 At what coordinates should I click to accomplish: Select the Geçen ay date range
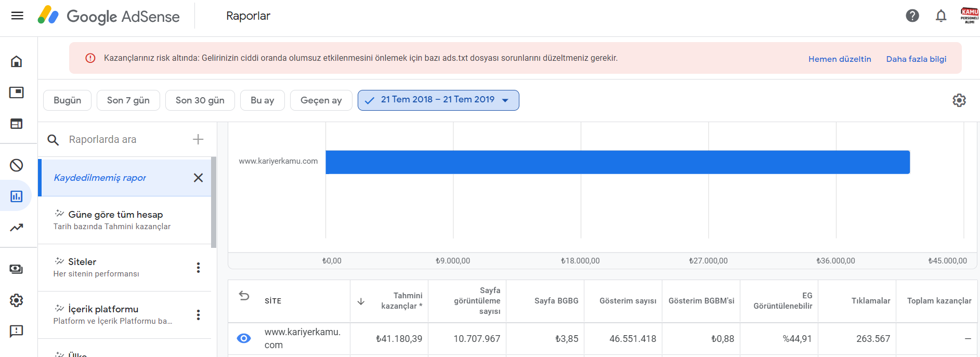point(321,100)
